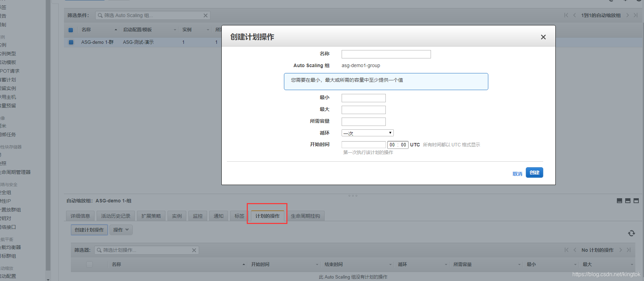This screenshot has width=644, height=281.
Task: Click the 创建计划操作 button below tabs
Action: click(x=89, y=230)
